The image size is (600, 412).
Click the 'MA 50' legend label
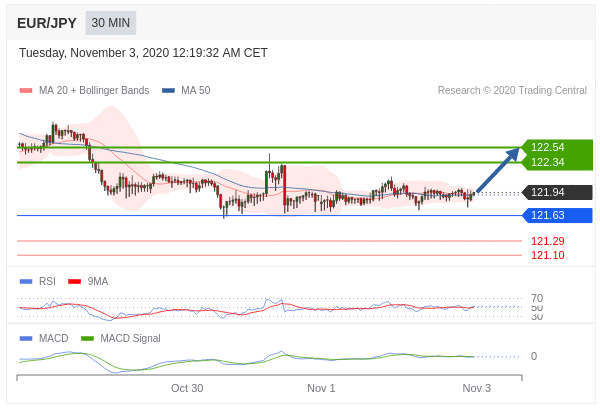pyautogui.click(x=196, y=90)
